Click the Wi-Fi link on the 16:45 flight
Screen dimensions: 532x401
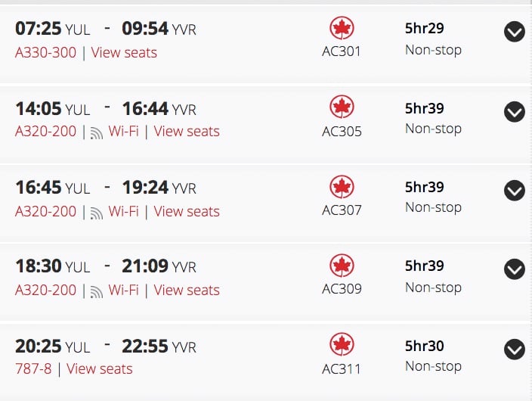(124, 211)
